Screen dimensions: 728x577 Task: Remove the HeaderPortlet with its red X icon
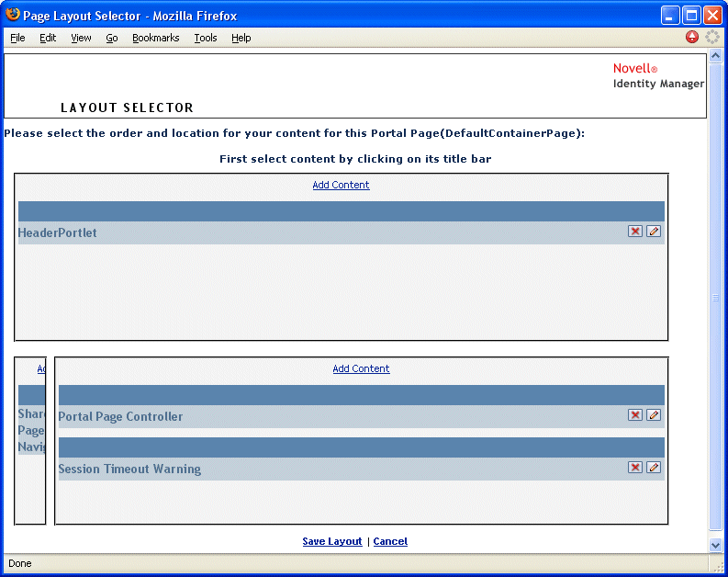pyautogui.click(x=634, y=232)
